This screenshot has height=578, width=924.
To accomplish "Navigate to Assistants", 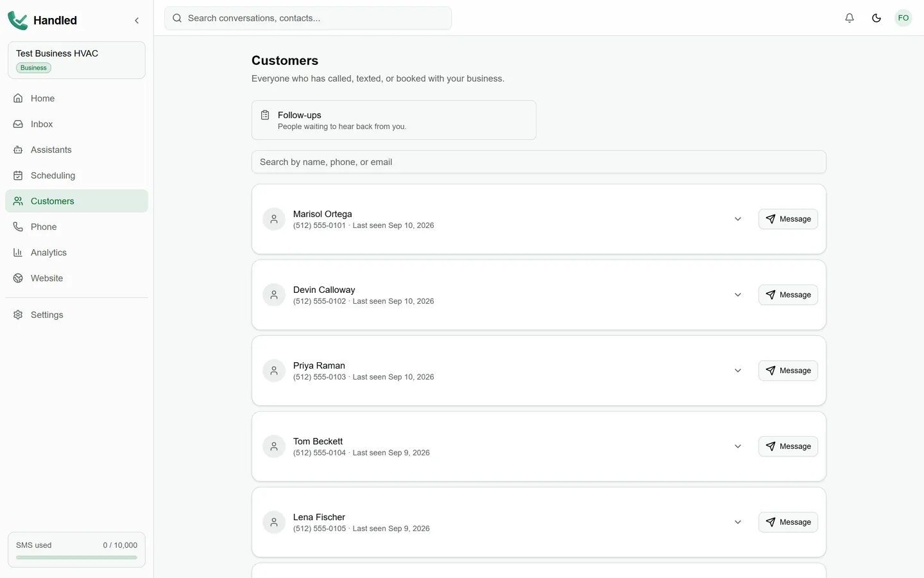I will [76, 150].
